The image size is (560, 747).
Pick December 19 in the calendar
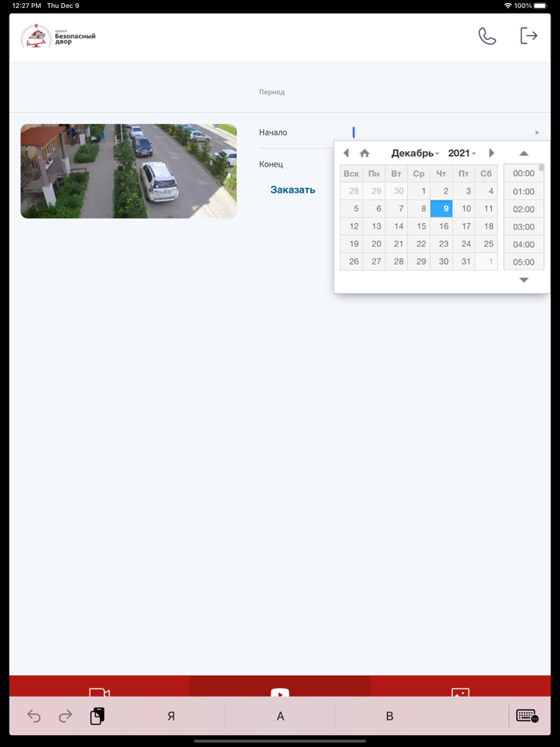pos(352,244)
